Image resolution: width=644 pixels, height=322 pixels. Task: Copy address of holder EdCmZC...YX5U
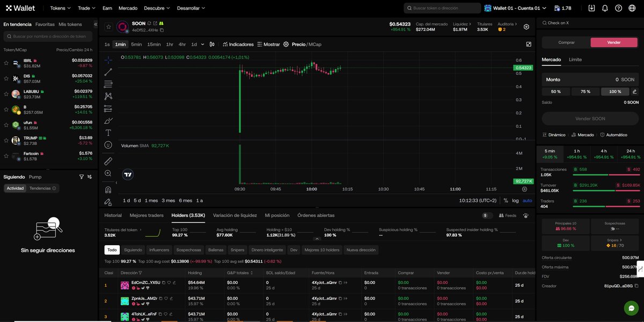click(x=163, y=282)
